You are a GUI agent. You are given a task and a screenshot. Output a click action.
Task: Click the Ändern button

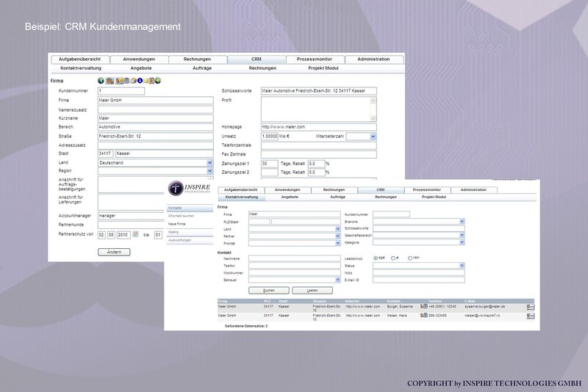[114, 252]
